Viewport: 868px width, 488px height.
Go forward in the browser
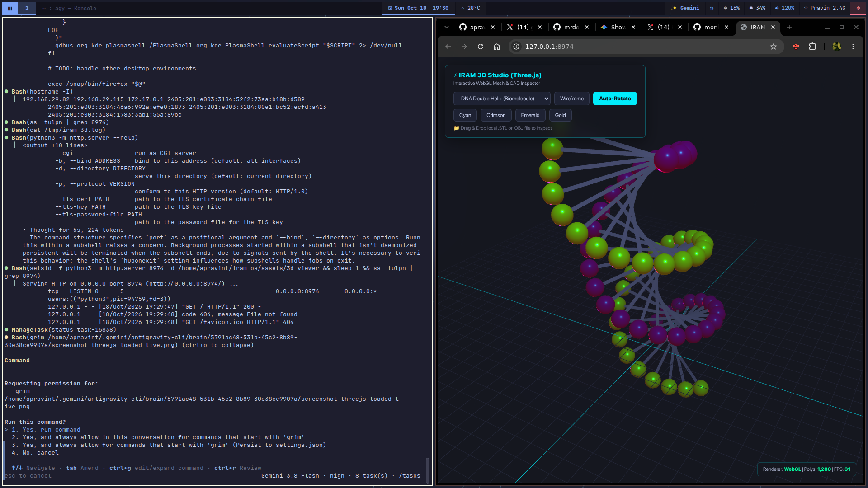tap(464, 47)
